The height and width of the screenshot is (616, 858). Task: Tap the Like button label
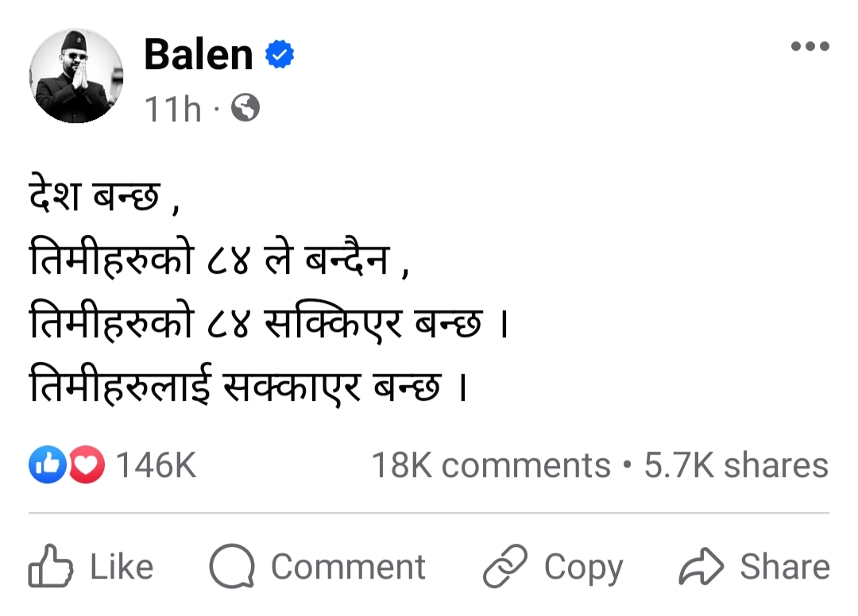point(122,566)
